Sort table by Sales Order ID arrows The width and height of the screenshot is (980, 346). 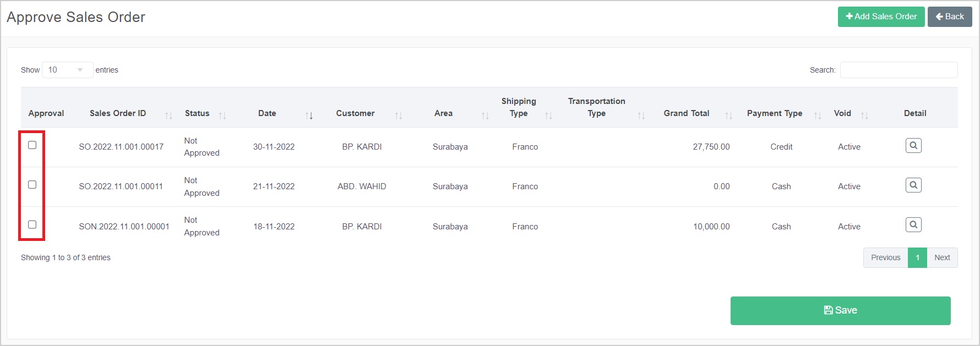168,116
